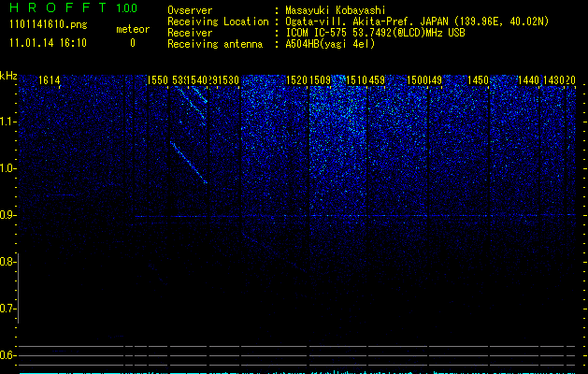Click the 1440 time marker
This screenshot has height=374, width=588.
click(x=528, y=80)
